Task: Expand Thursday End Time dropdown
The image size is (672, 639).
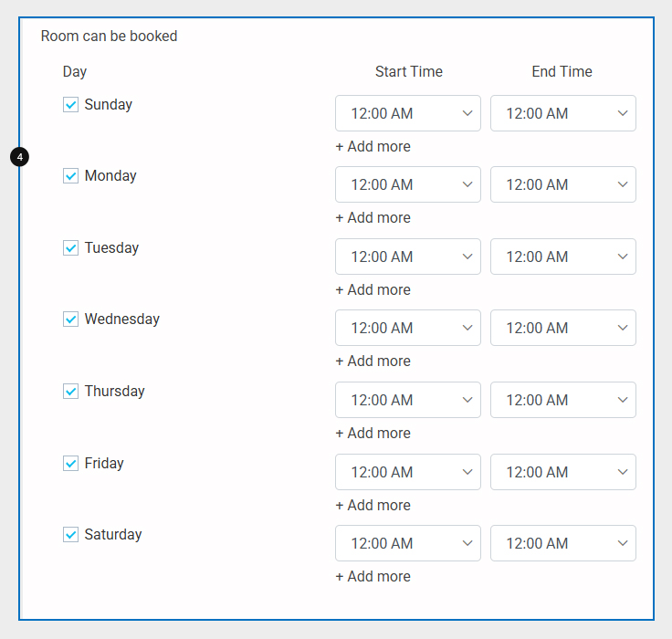Action: coord(562,400)
